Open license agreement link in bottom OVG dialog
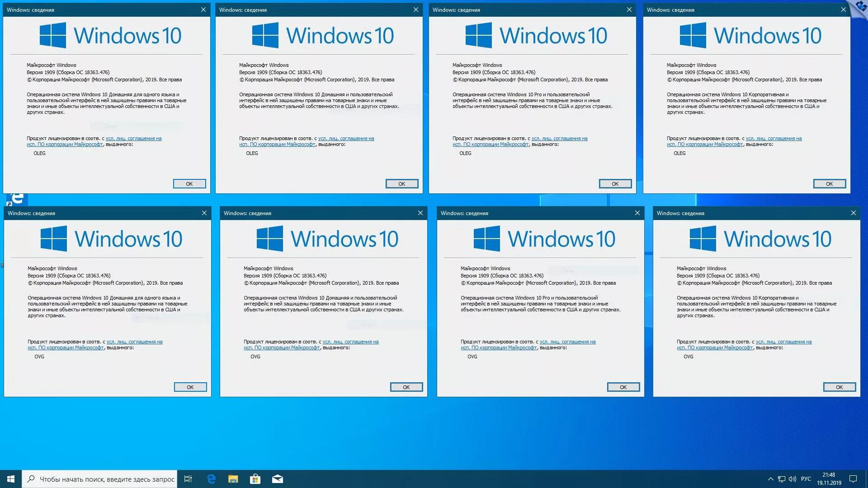The image size is (868, 488). coord(135,341)
